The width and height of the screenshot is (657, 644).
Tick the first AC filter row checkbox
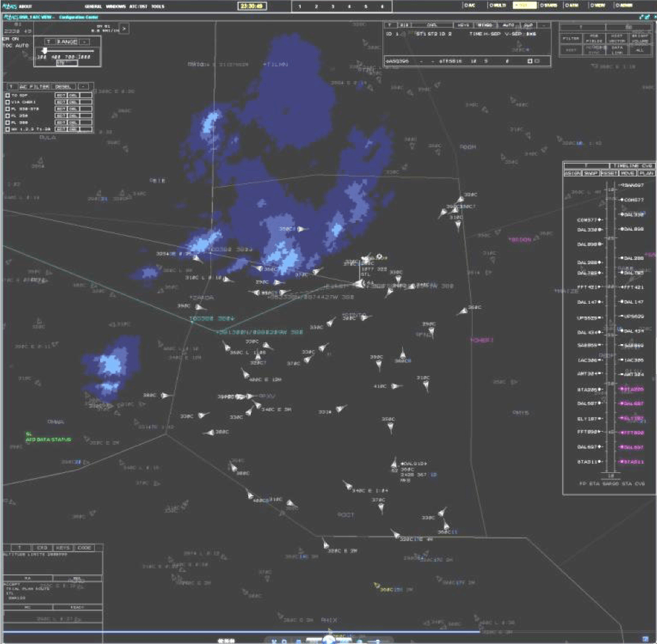[x=7, y=96]
